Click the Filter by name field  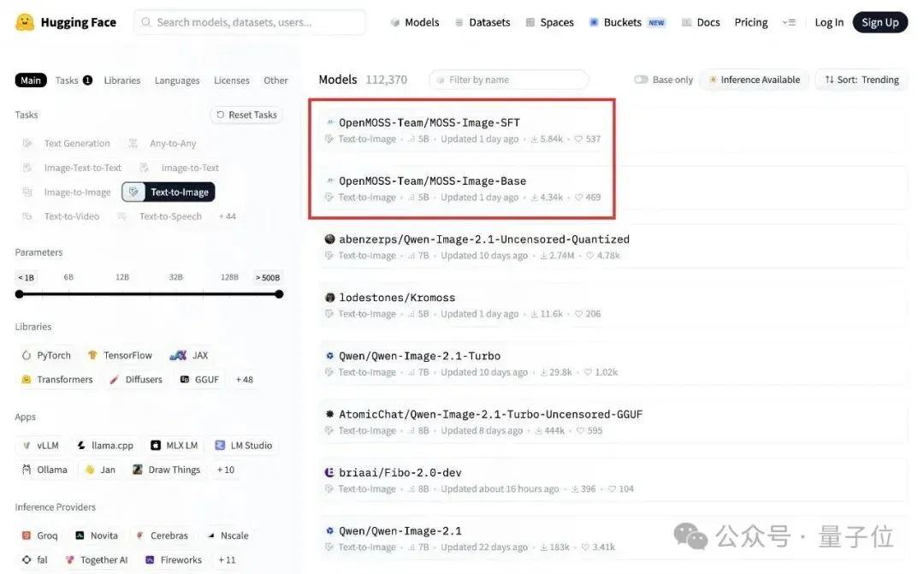point(508,80)
